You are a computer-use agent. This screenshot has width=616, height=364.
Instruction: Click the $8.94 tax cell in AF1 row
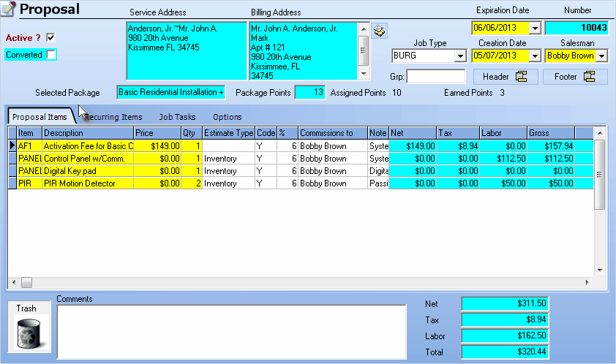(x=458, y=145)
